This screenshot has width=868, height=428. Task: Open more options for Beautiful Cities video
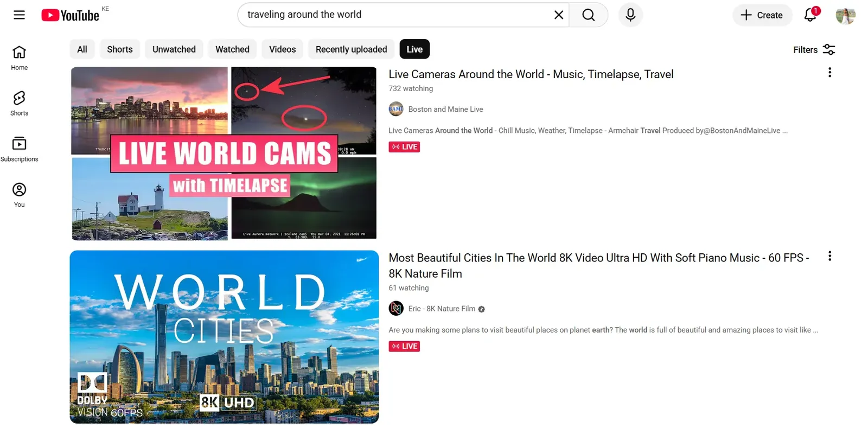(829, 256)
